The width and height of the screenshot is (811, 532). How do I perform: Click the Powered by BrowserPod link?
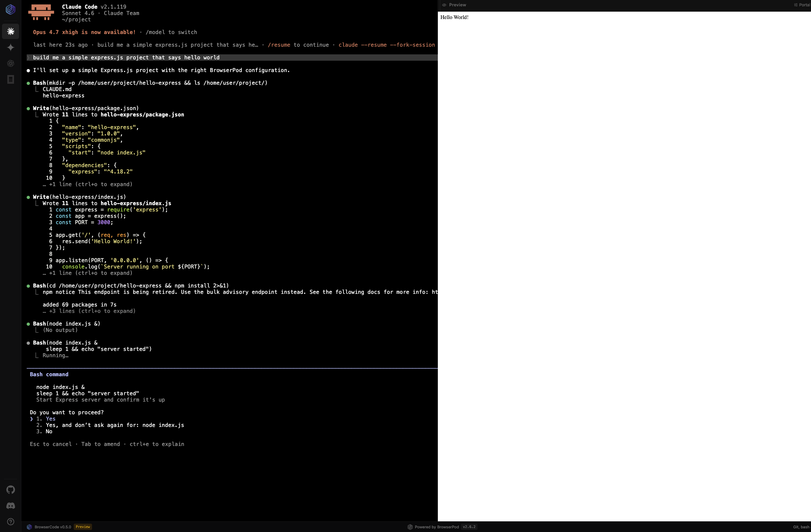pos(437,527)
